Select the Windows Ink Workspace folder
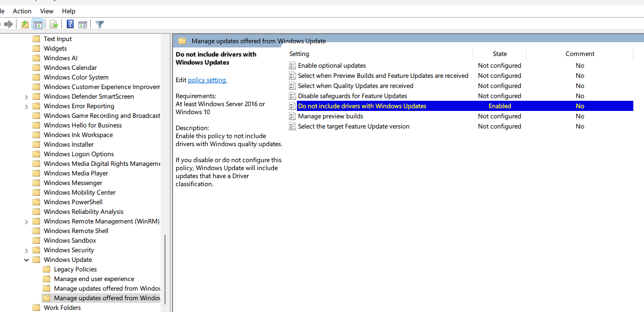 click(x=78, y=135)
